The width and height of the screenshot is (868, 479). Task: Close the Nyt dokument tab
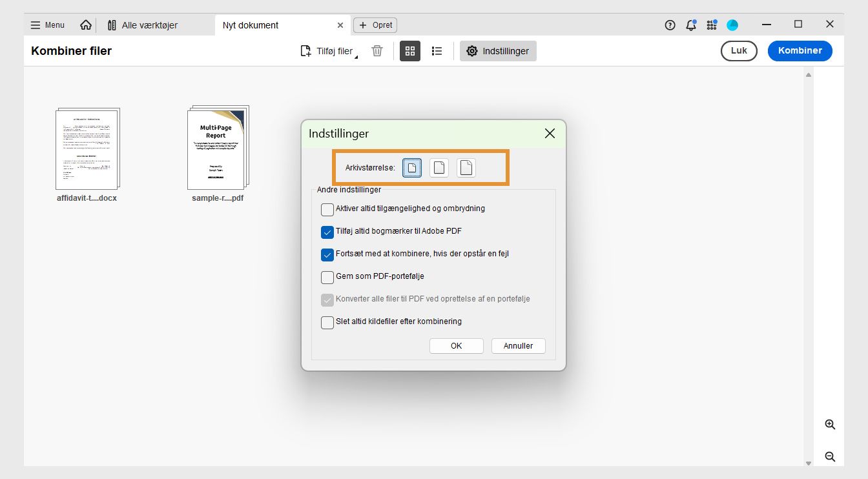tap(340, 25)
